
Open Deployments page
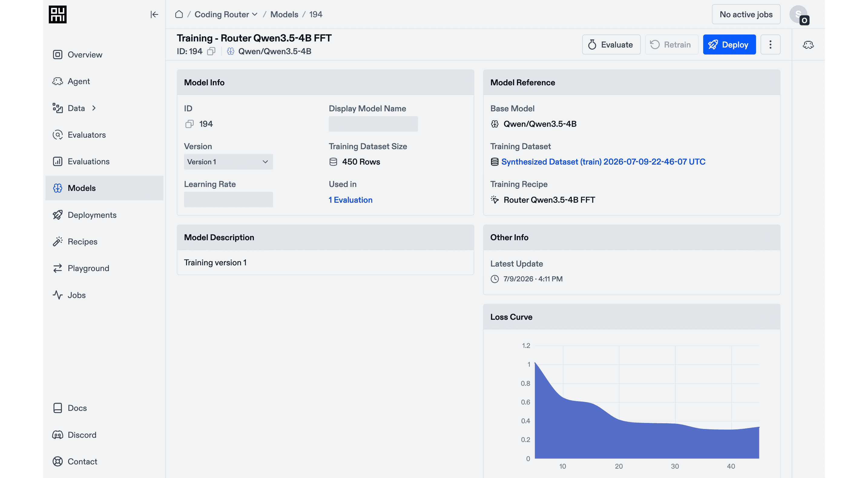point(104,215)
